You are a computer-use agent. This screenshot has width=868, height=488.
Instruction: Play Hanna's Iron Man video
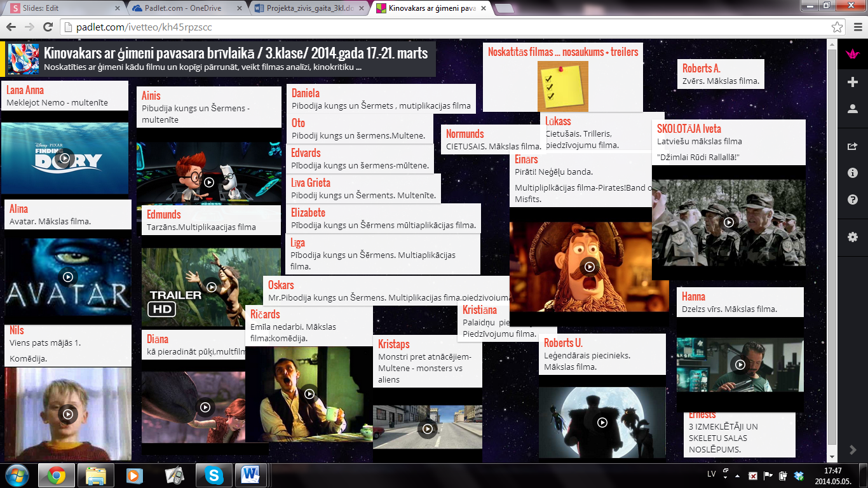tap(740, 365)
